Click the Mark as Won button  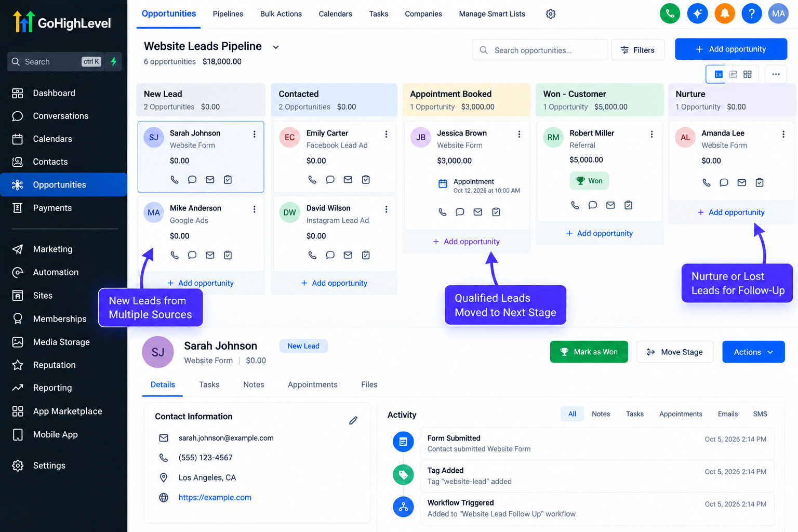pos(589,352)
